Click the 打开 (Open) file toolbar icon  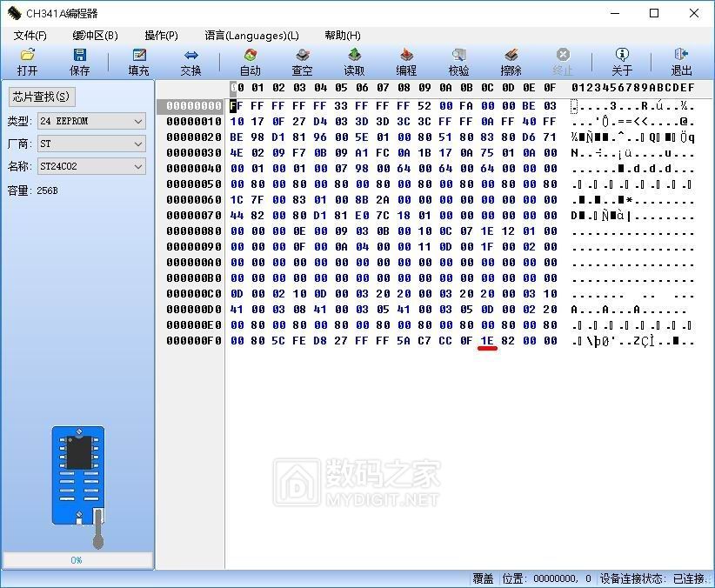(27, 62)
